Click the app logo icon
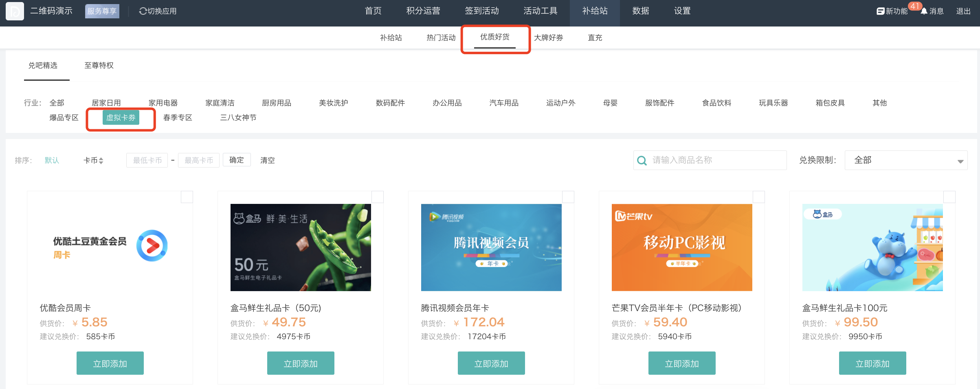The height and width of the screenshot is (389, 980). pos(15,11)
